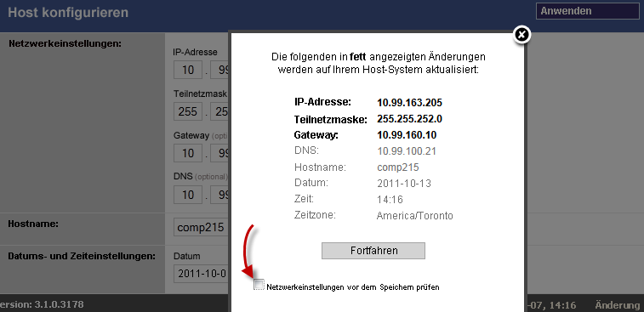Click first octet of Teilnetzmaske field

coord(188,111)
